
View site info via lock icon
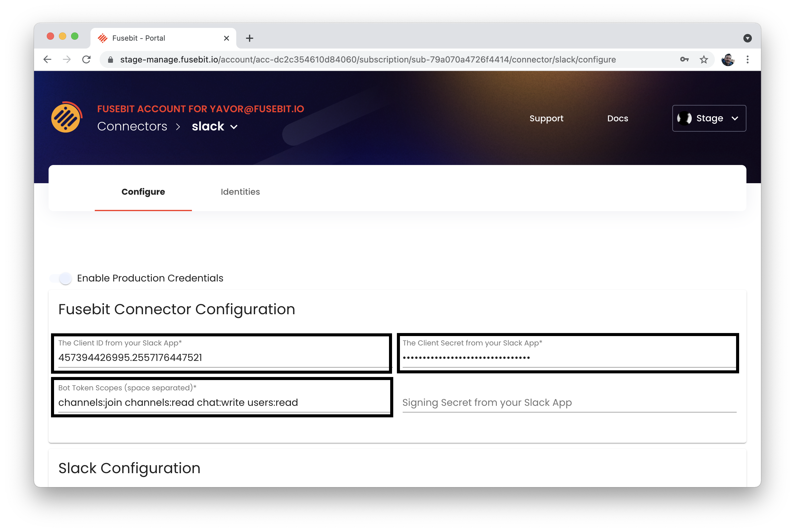pos(110,60)
